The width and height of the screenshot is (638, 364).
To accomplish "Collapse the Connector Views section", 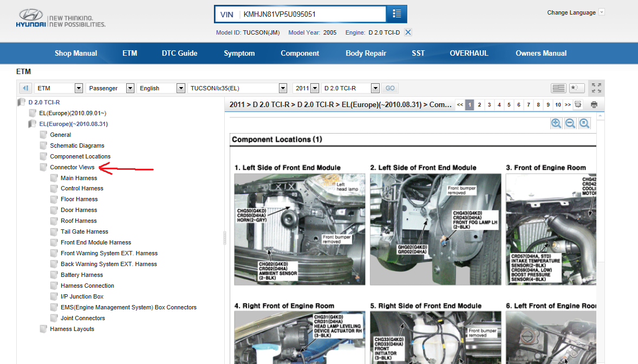I will (72, 167).
